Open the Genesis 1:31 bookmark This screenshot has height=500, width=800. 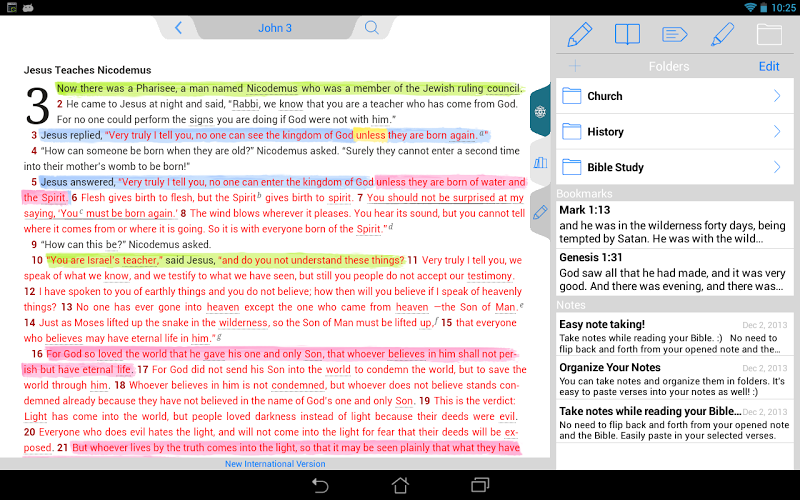(674, 271)
